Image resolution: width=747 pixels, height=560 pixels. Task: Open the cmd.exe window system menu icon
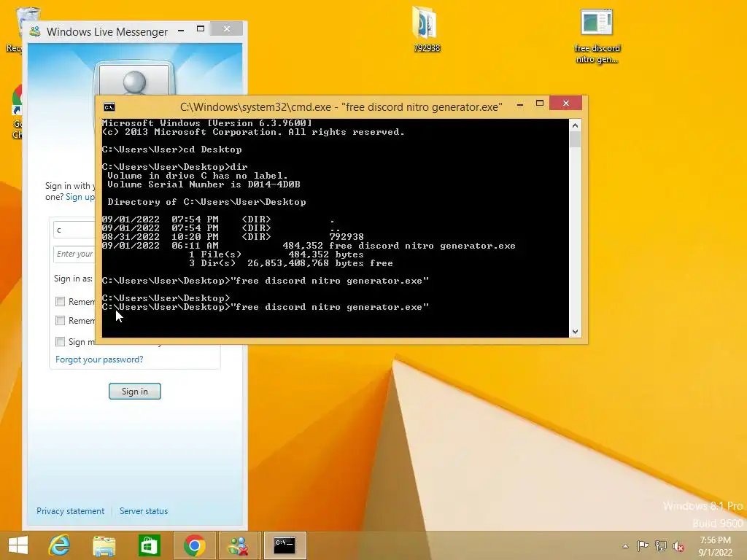pos(109,106)
